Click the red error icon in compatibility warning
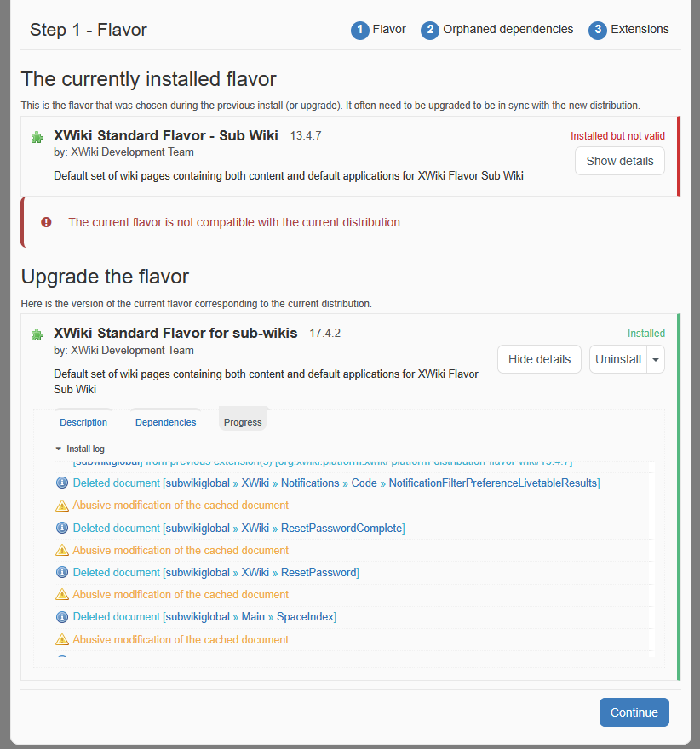Viewport: 700px width, 749px height. click(x=46, y=222)
